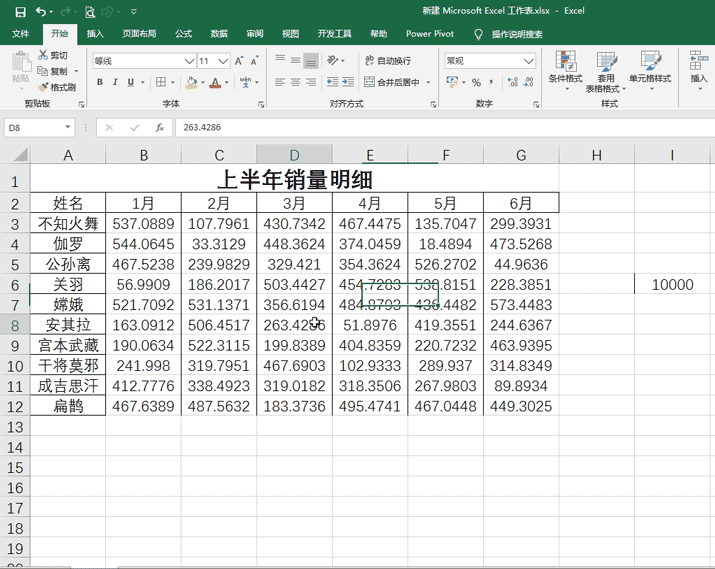Increase font size with the larger A icon
The image size is (715, 569).
tap(239, 61)
